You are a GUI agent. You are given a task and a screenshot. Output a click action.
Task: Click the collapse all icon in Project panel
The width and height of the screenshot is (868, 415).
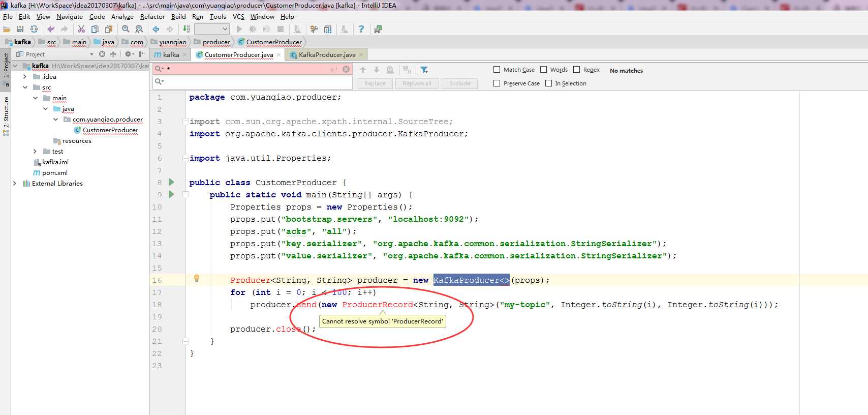pyautogui.click(x=113, y=54)
